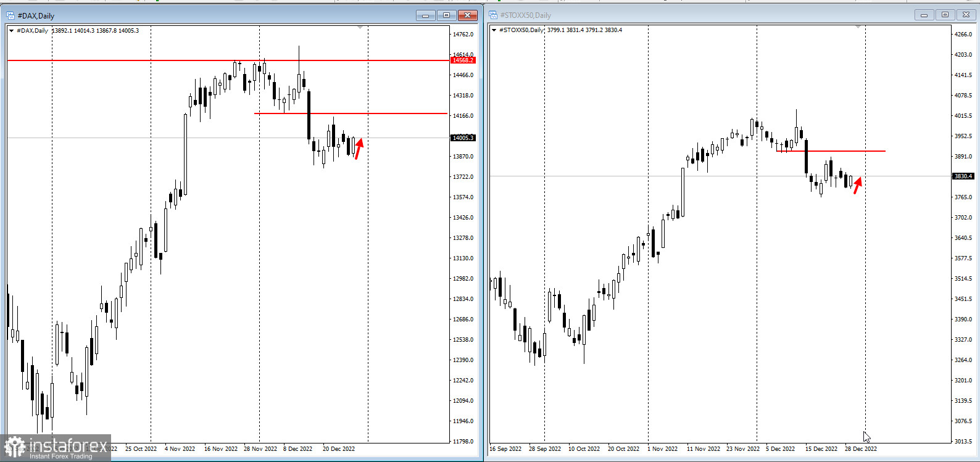Click the 16 Sep 2022 date on the STOXX50 time axis
Image resolution: width=980 pixels, height=462 pixels.
(x=505, y=449)
